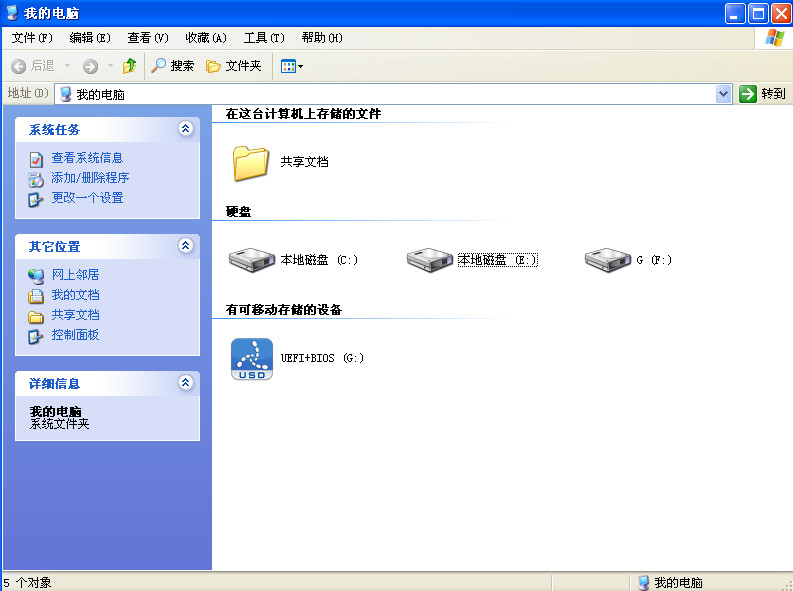Open 控制面板 link
The height and width of the screenshot is (591, 793).
75,335
